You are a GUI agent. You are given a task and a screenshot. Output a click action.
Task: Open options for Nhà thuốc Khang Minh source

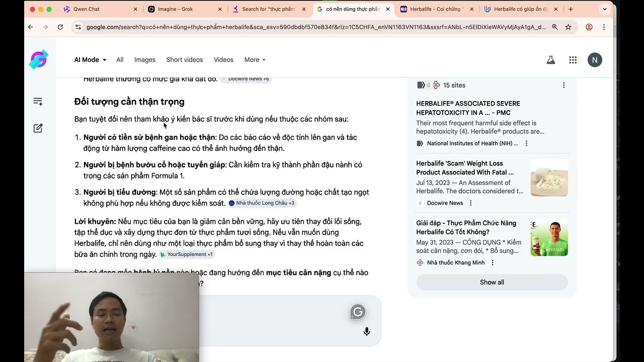tap(493, 262)
